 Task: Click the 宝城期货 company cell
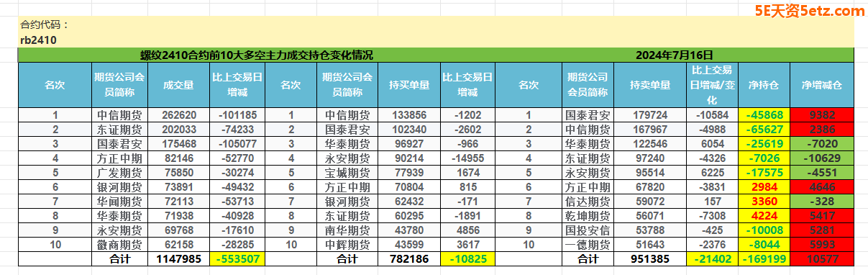pyautogui.click(x=347, y=173)
